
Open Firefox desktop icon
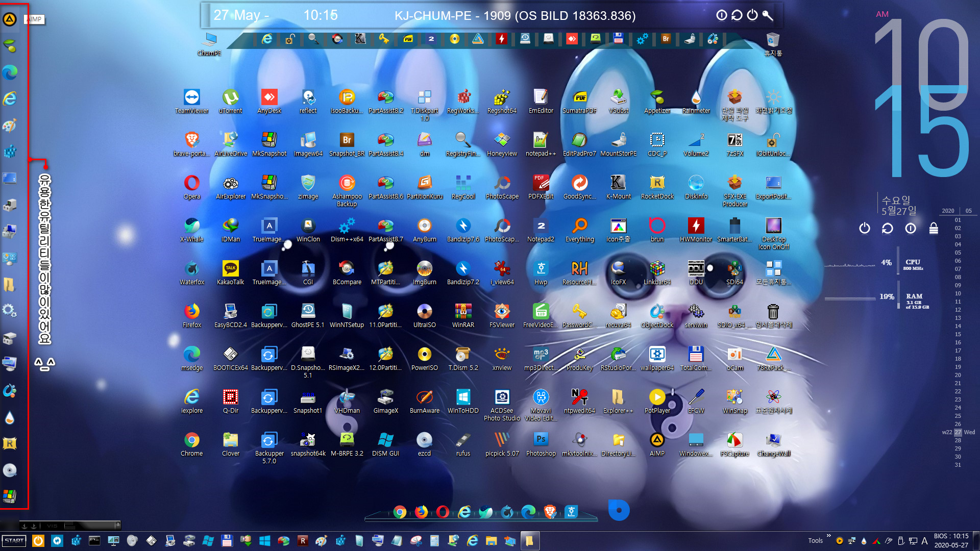pyautogui.click(x=192, y=315)
